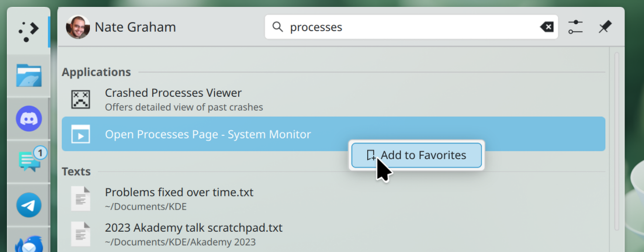Viewport: 644px width, 252px height.
Task: Click the KDE Plasma launcher logo icon
Action: point(28,31)
